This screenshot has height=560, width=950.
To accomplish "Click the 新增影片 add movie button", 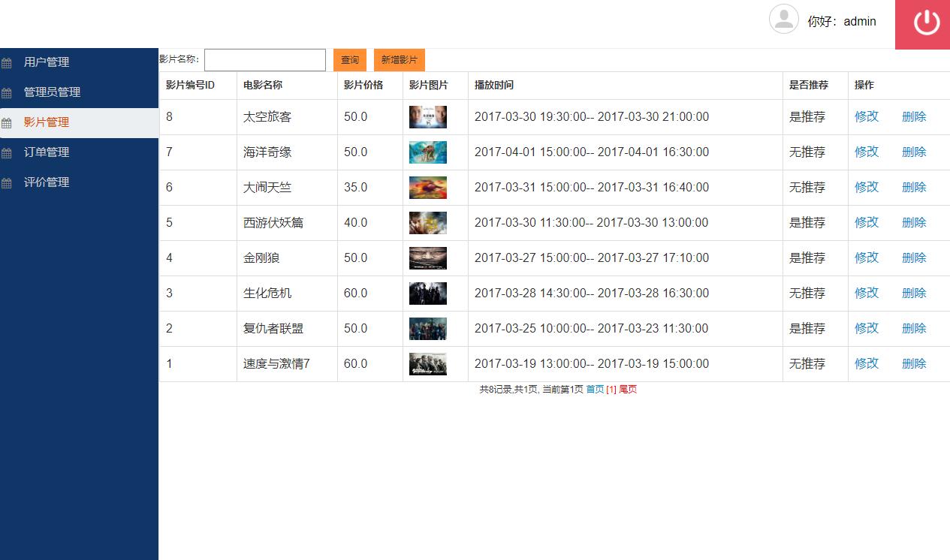I will tap(400, 60).
